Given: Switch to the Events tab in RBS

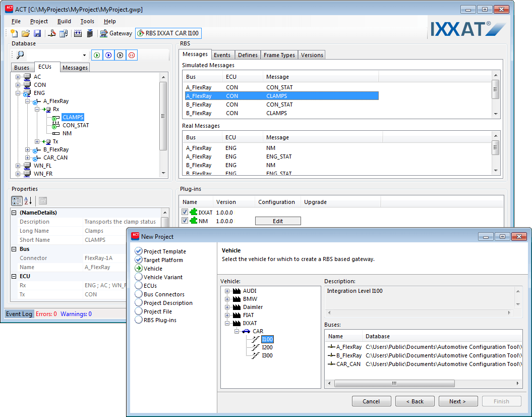Looking at the screenshot, I should 222,55.
